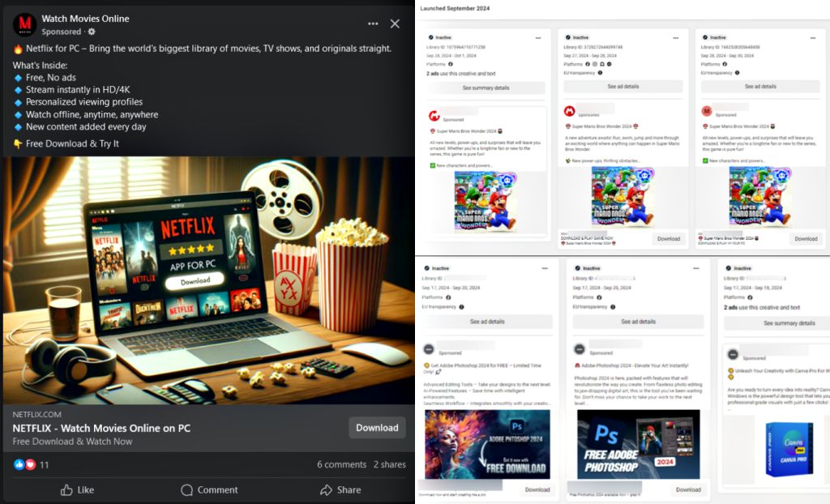Click the EU transparency info icon on the Photoshop for FREE card
830x504 pixels.
[461, 307]
